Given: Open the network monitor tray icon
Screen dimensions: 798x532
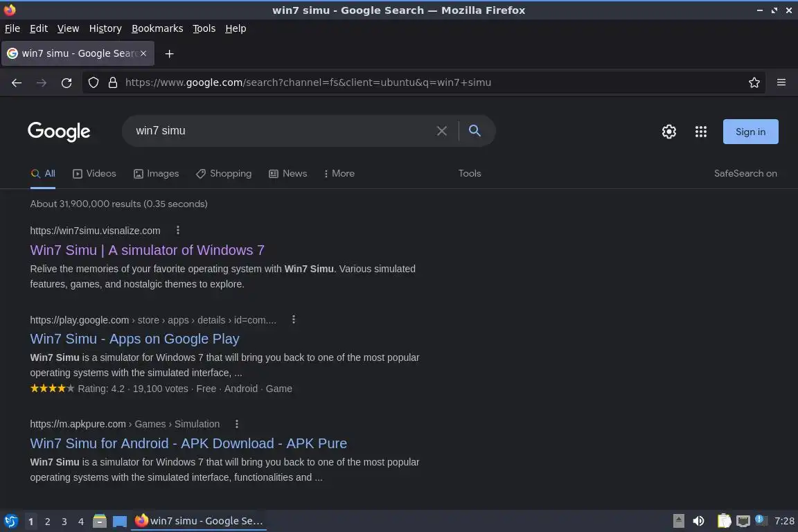Looking at the screenshot, I should pos(743,521).
